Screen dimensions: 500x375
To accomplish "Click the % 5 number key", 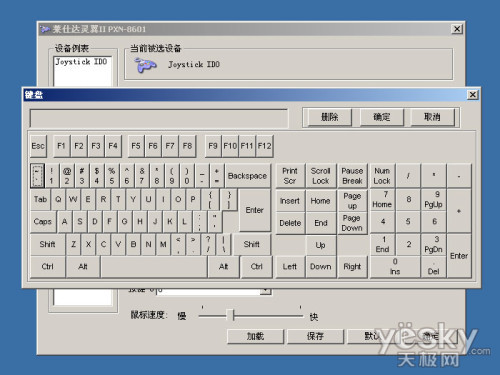I will pos(112,176).
